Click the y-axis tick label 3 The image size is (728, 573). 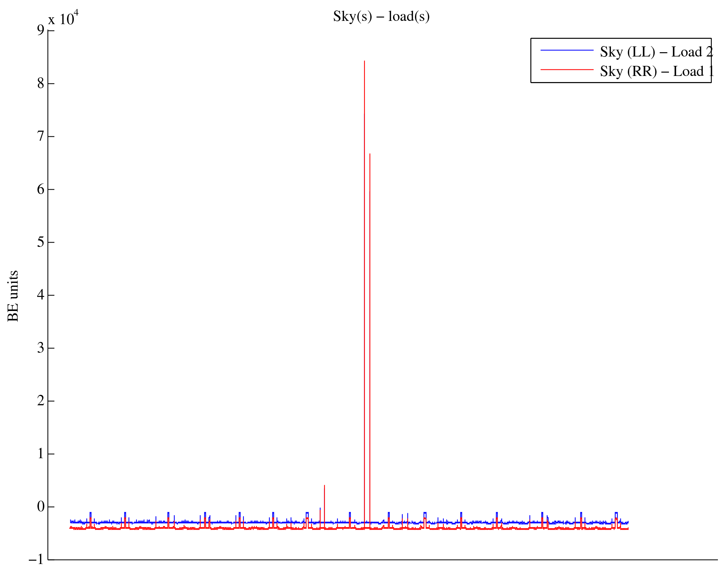[40, 348]
